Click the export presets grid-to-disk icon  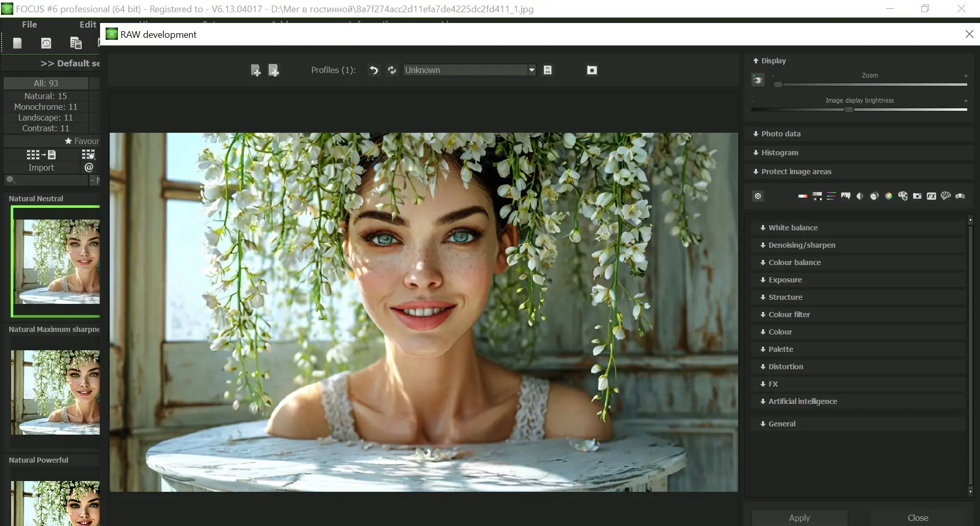pos(41,155)
